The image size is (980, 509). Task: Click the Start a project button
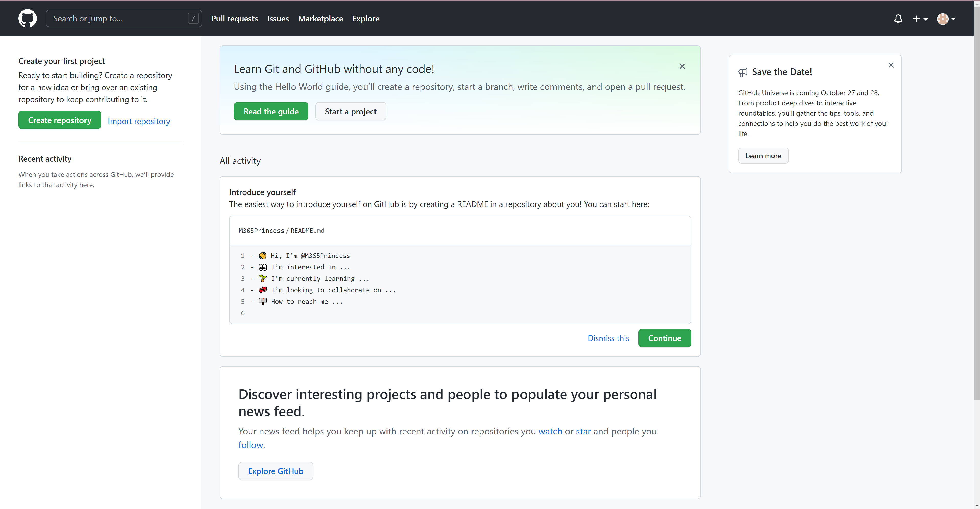pyautogui.click(x=351, y=111)
